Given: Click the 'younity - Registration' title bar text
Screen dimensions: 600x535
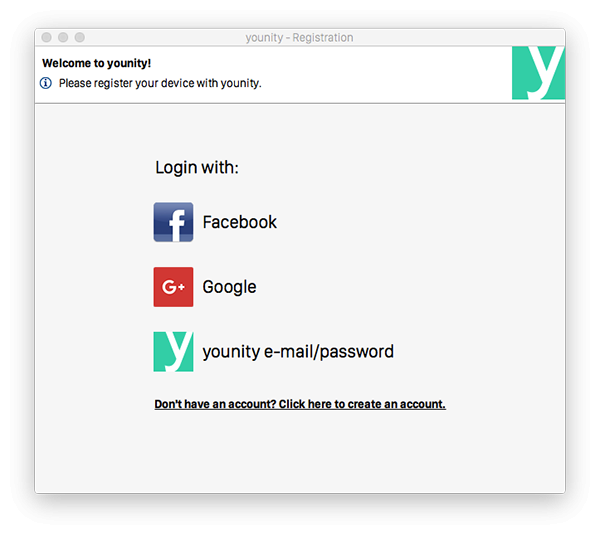Looking at the screenshot, I should tap(299, 38).
